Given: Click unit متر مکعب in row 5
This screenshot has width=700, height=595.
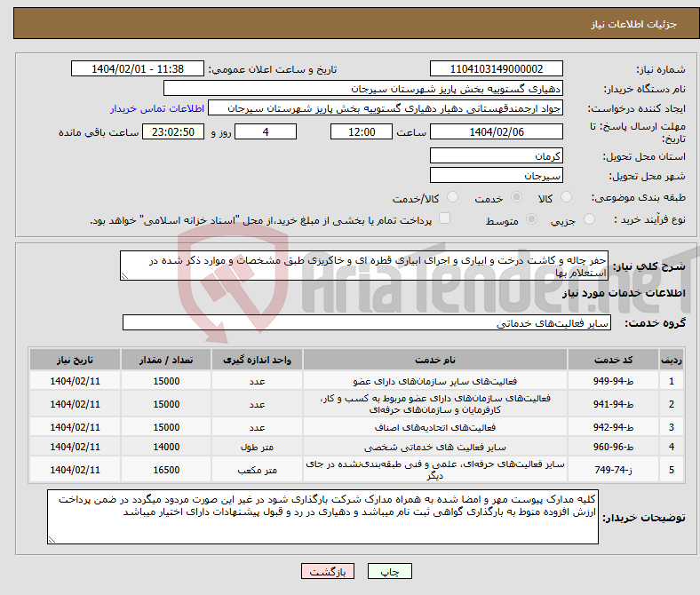Looking at the screenshot, I should tap(257, 470).
